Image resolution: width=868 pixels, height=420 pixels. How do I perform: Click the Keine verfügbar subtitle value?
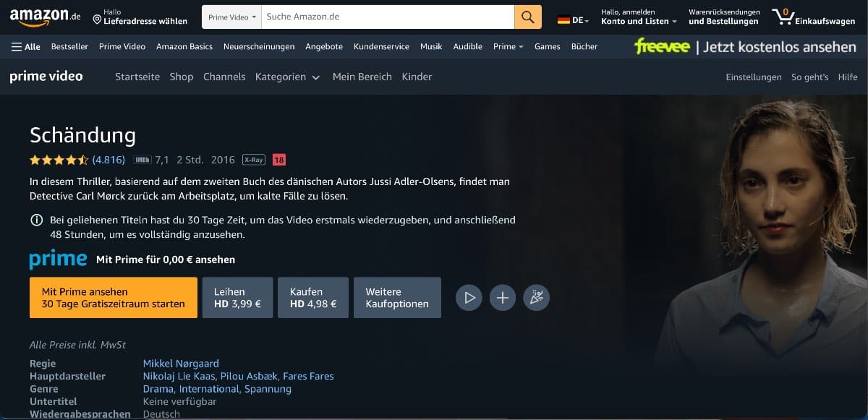tap(179, 401)
